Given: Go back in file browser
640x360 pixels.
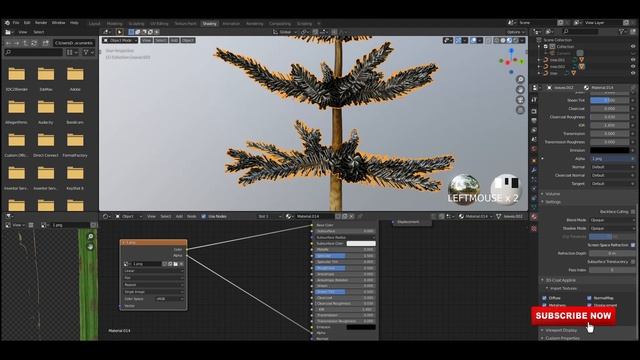Looking at the screenshot, I should tap(8, 43).
